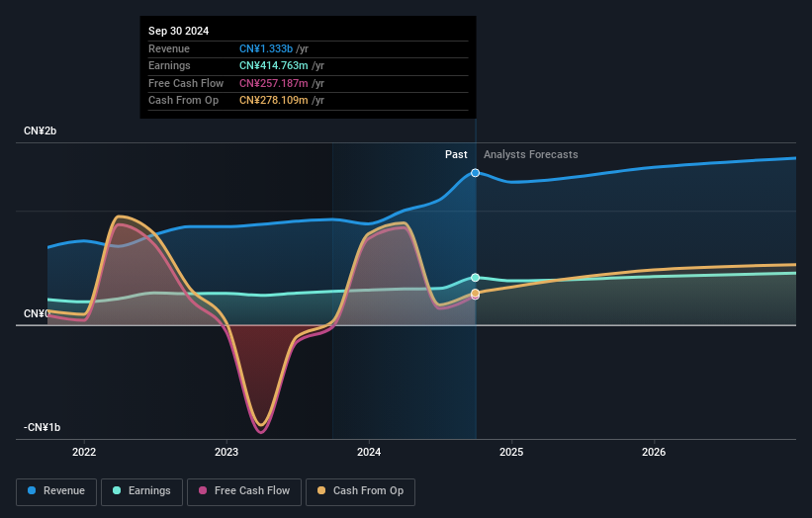The width and height of the screenshot is (812, 518).
Task: Click the CN¥414.763m earnings value
Action: coord(273,65)
